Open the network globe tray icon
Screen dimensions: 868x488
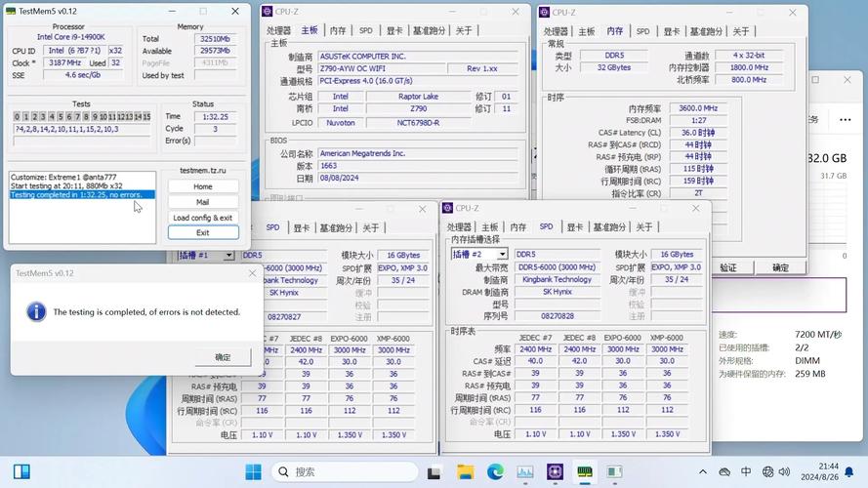point(767,472)
